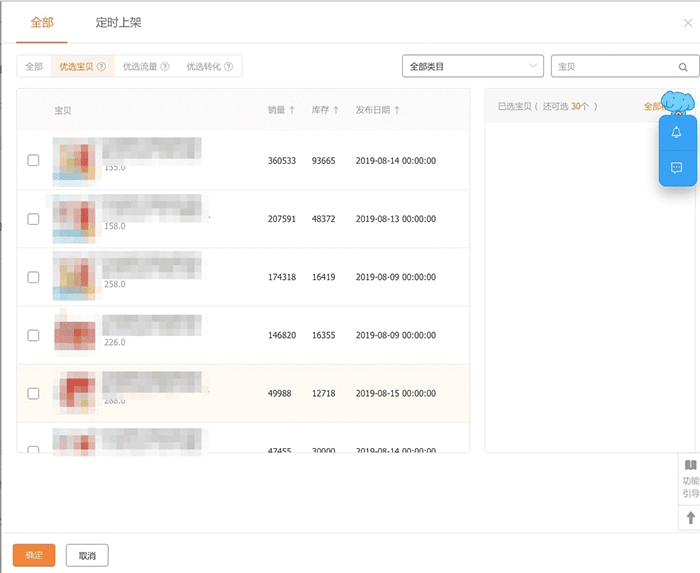Viewport: 700px width, 573px height.
Task: Click help icon next to 优选宝贝
Action: click(101, 67)
